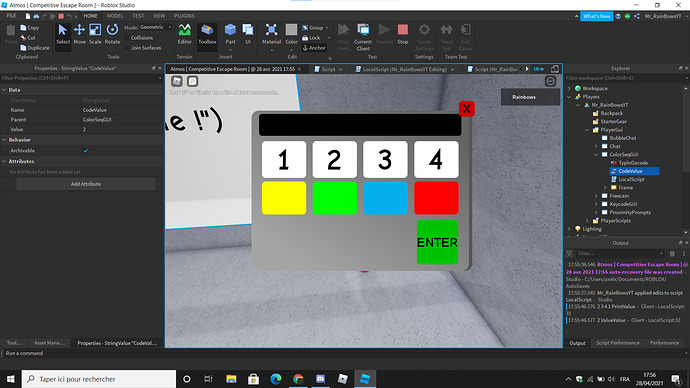The image size is (690, 388).
Task: Open the Terrain Editor
Action: 184,34
